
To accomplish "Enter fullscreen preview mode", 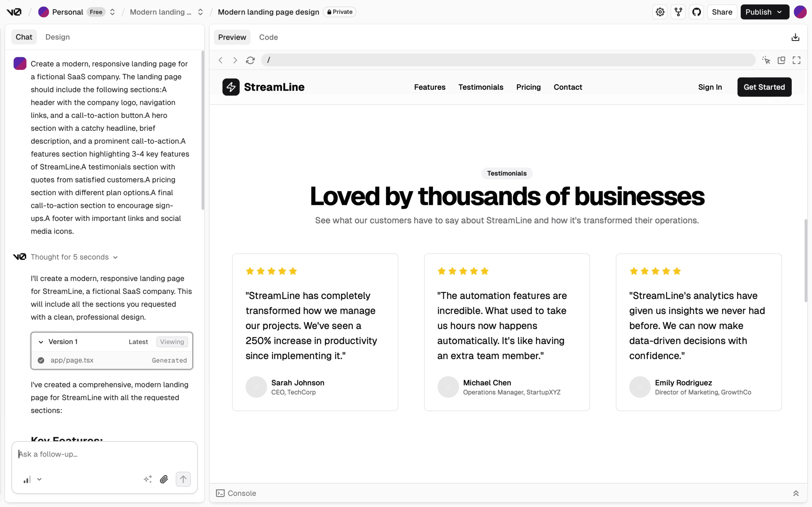I will (796, 60).
